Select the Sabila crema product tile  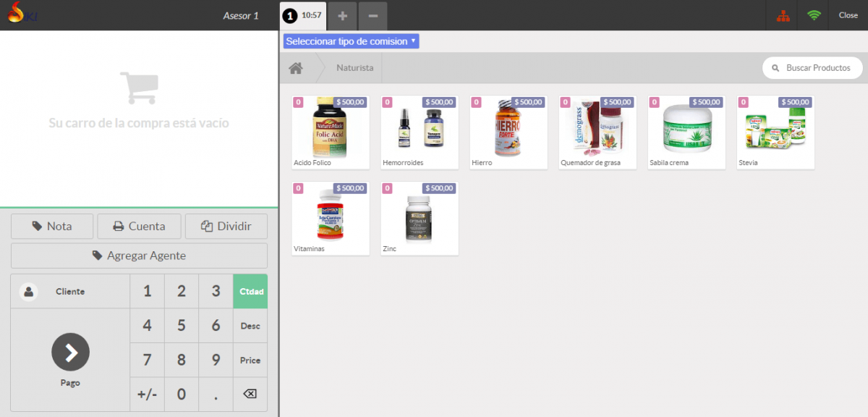[686, 132]
